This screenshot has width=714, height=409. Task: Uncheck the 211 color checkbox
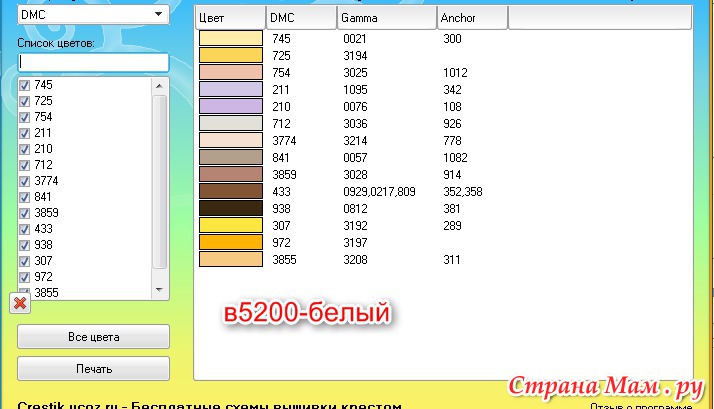pos(25,133)
